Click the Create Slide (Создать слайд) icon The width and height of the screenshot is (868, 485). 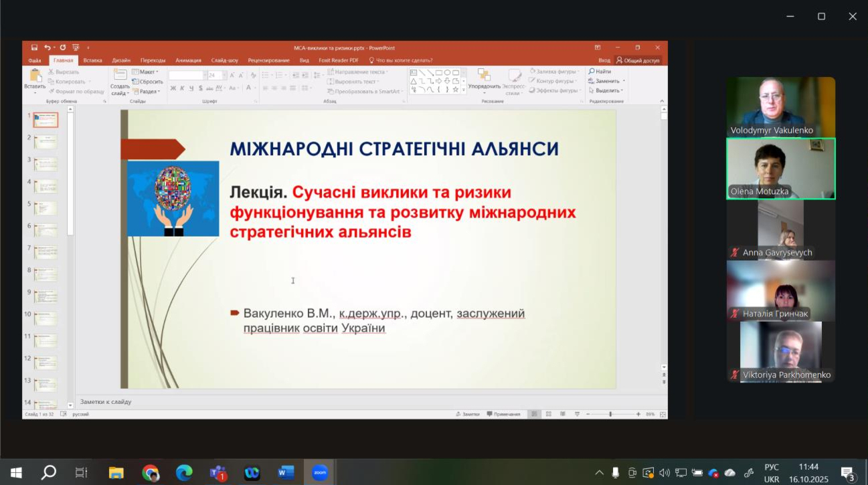120,77
